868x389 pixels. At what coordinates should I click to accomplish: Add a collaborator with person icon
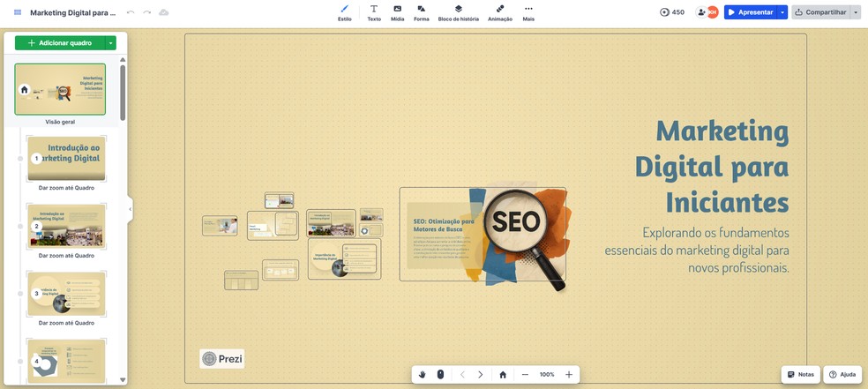click(x=701, y=12)
